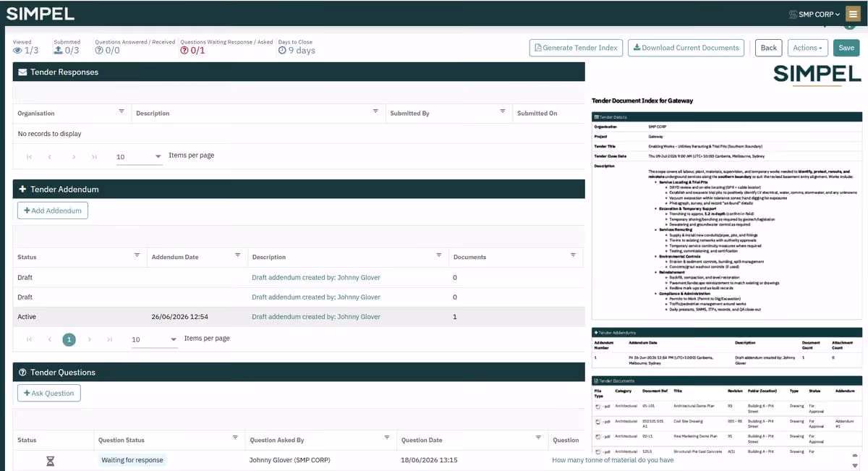
Task: Open the Actions dropdown
Action: 807,48
